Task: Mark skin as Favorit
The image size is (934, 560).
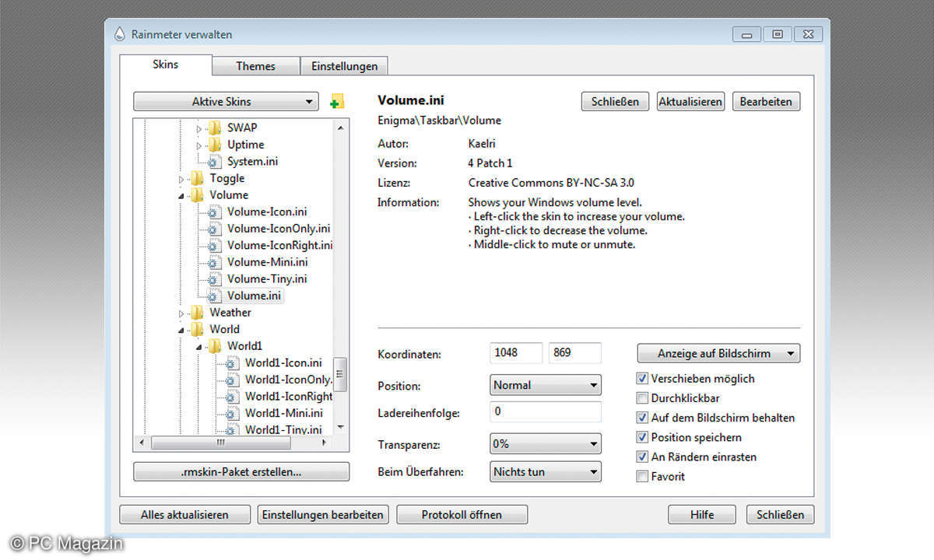Action: (642, 476)
